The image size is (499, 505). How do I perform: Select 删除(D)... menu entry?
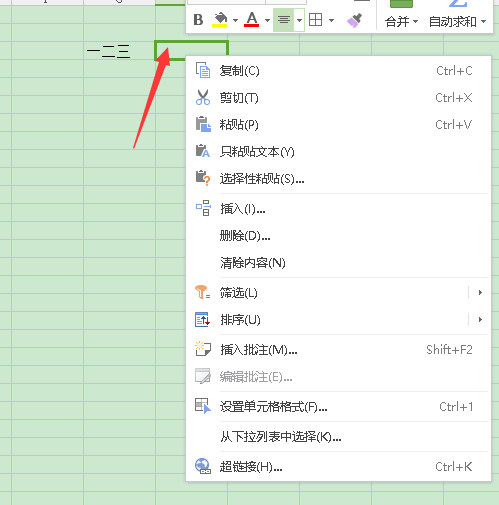338,236
